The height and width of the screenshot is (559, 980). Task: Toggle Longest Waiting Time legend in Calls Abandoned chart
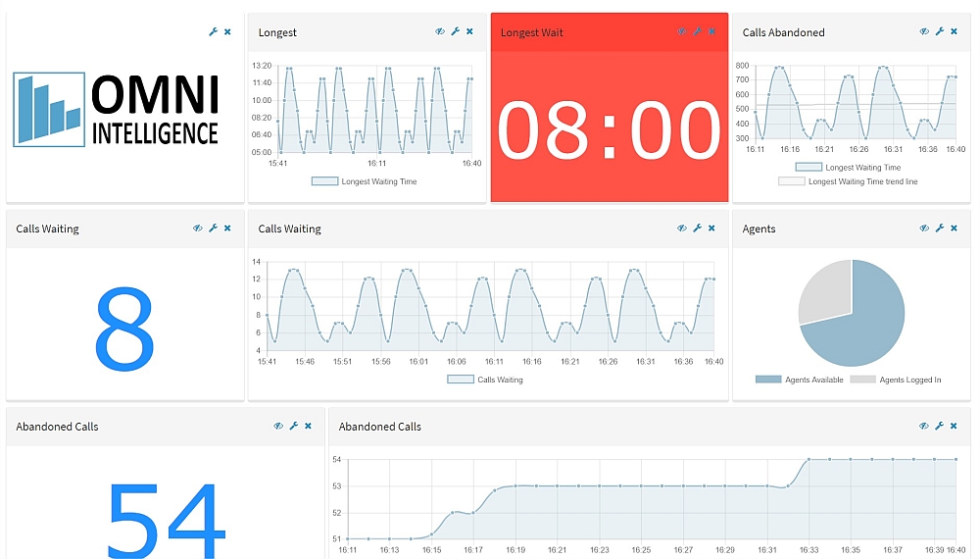click(848, 167)
